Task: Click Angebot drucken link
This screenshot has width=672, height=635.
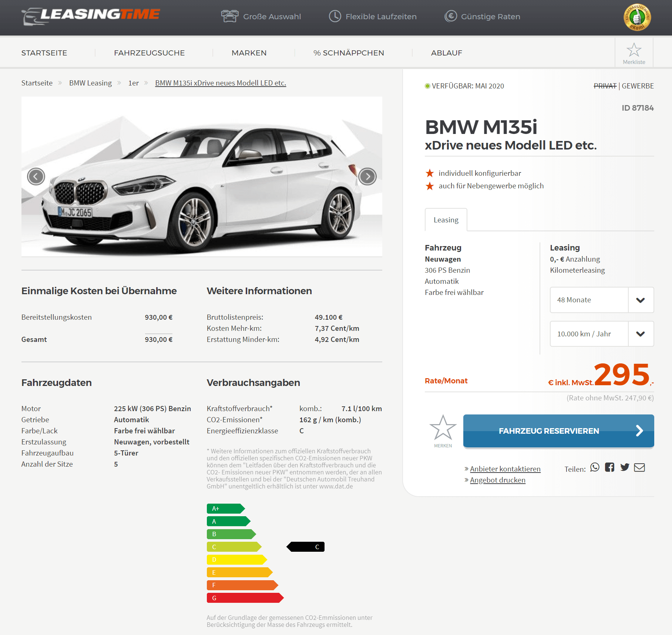Action: tap(498, 480)
